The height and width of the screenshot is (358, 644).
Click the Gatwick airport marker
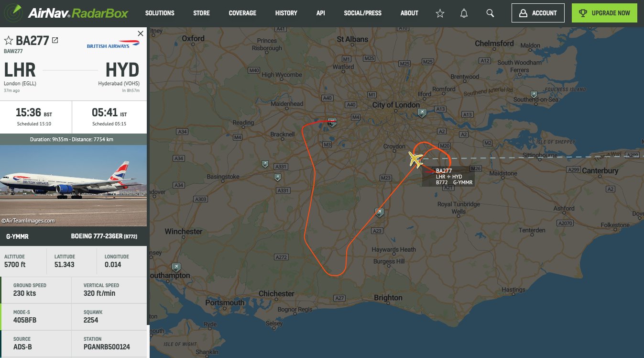[x=380, y=212]
